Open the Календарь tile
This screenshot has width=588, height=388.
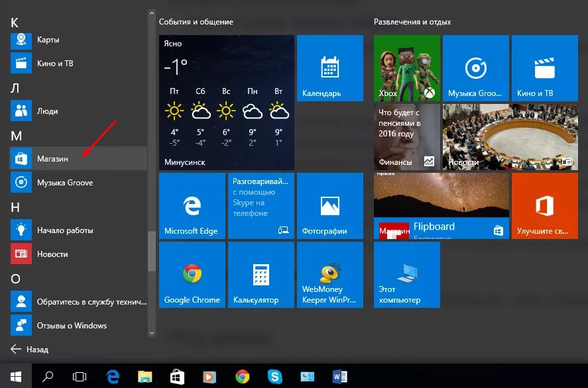pyautogui.click(x=330, y=68)
